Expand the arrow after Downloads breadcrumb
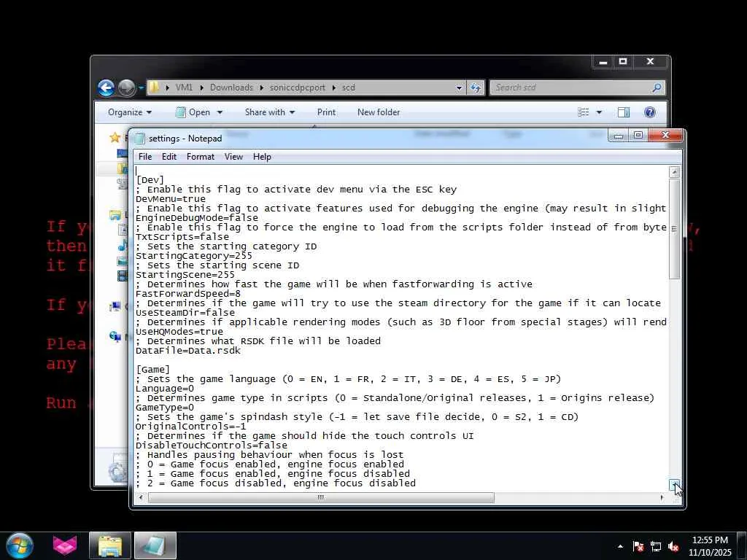This screenshot has width=747, height=560. point(262,87)
